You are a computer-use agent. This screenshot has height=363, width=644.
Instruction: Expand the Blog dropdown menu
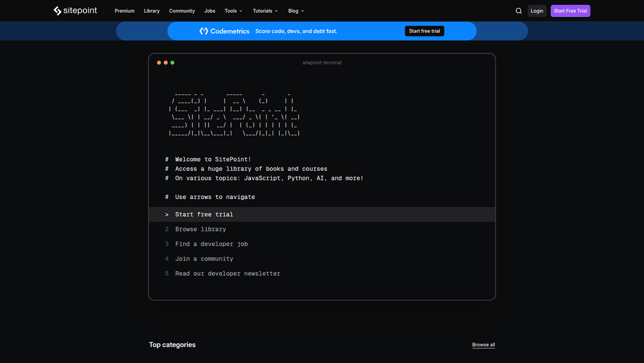tap(296, 11)
